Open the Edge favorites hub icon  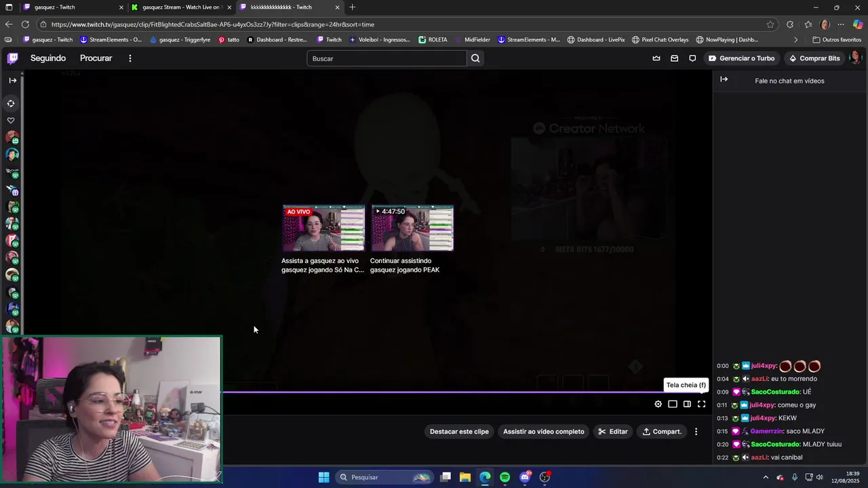point(808,24)
